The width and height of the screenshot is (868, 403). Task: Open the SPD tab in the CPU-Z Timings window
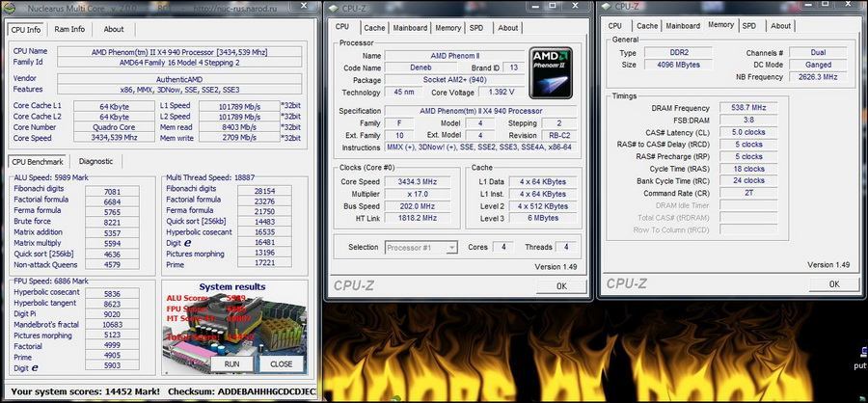point(749,26)
